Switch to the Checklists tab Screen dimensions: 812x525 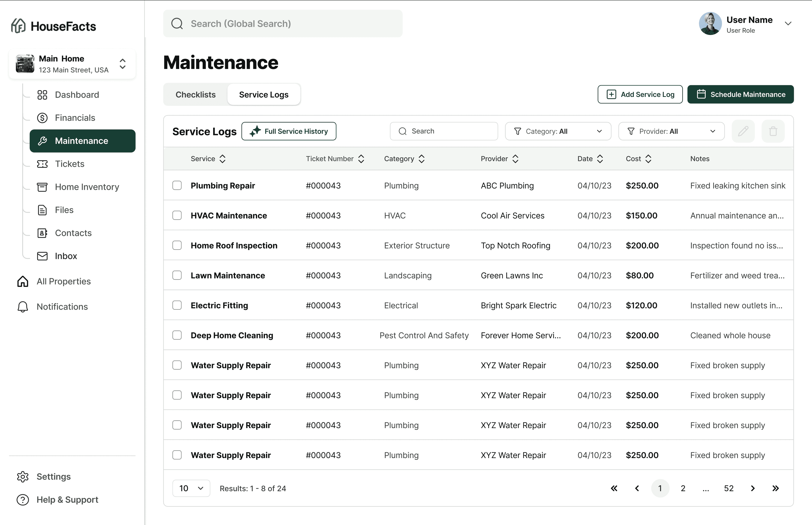[195, 94]
